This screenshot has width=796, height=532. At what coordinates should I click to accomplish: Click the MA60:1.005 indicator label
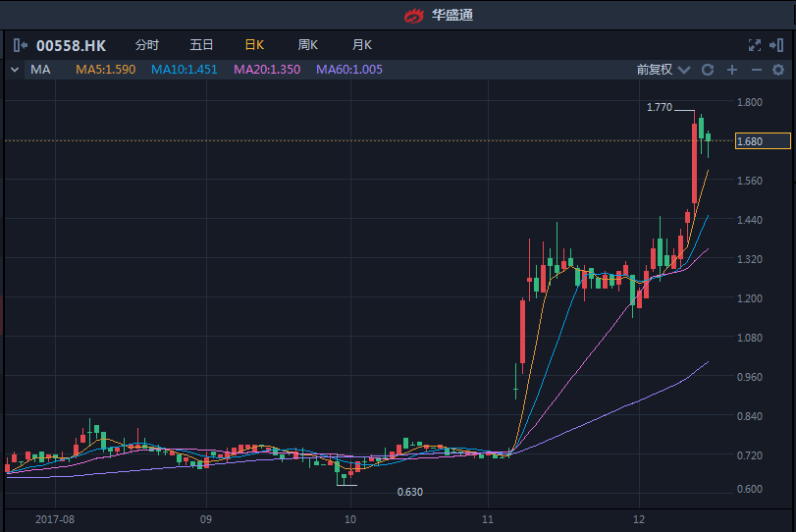click(349, 70)
